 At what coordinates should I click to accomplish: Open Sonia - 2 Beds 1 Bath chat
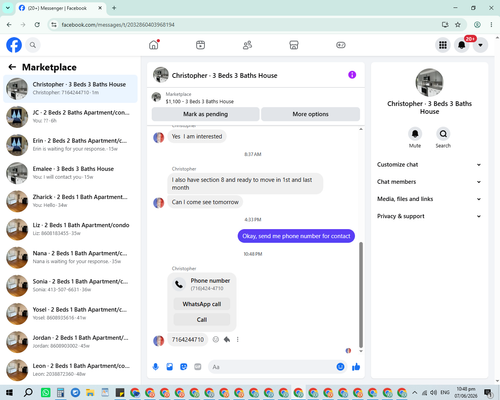(x=70, y=285)
